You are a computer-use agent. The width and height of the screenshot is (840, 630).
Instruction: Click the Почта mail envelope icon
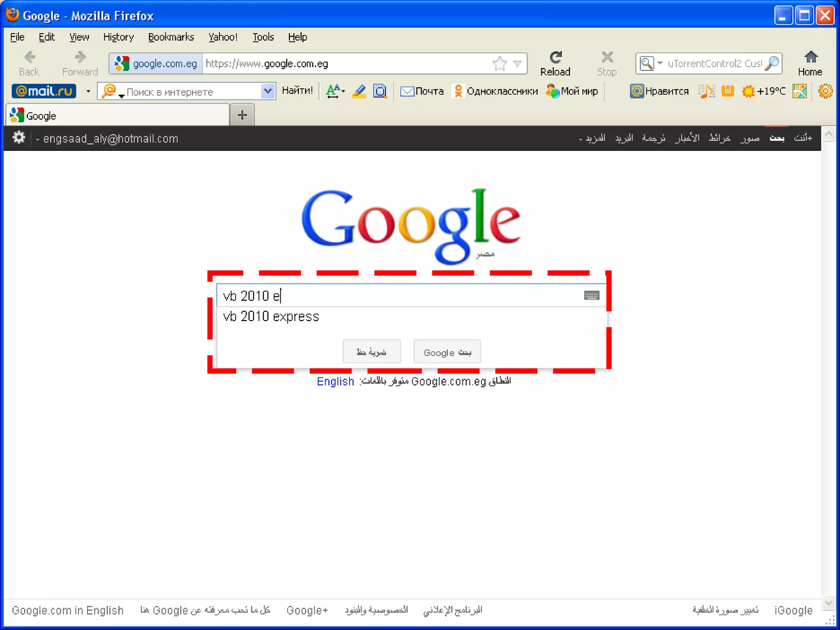tap(407, 91)
